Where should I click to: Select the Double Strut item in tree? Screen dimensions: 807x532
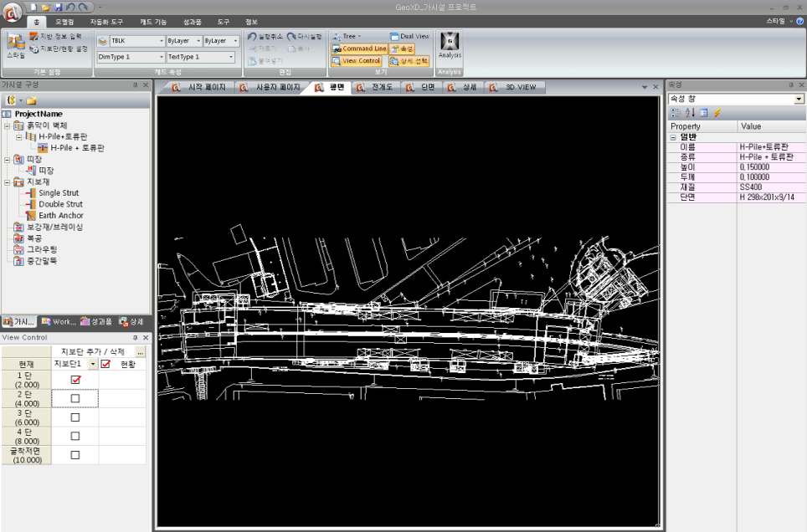click(x=60, y=204)
